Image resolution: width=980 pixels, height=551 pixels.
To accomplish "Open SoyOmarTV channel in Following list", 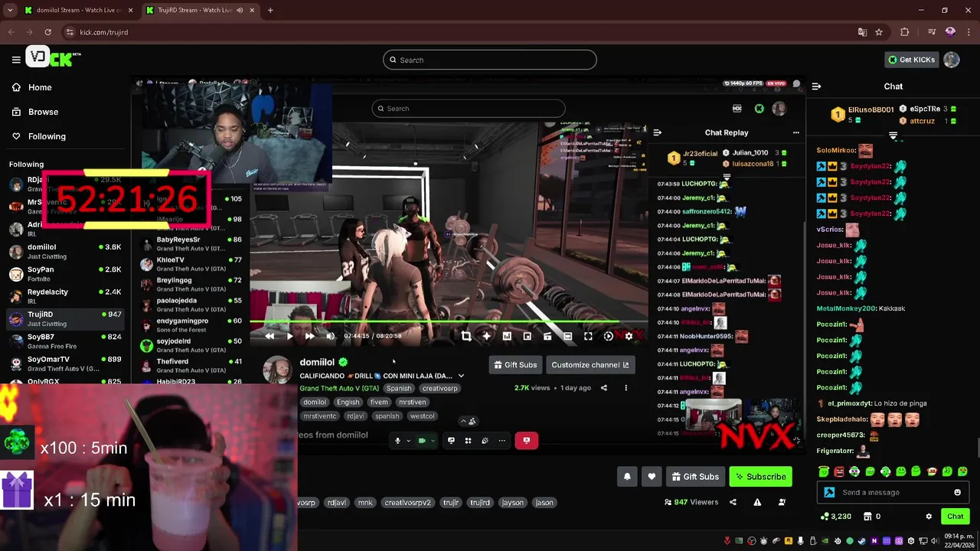I will 65,363.
